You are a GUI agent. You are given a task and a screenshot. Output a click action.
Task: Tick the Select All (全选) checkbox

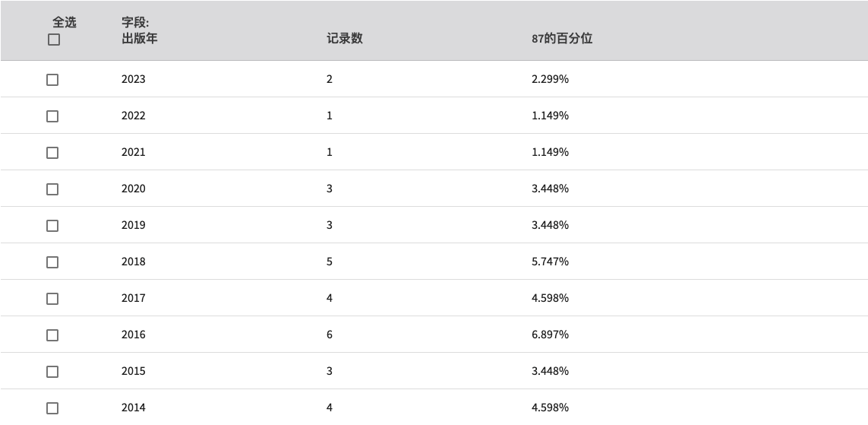54,40
